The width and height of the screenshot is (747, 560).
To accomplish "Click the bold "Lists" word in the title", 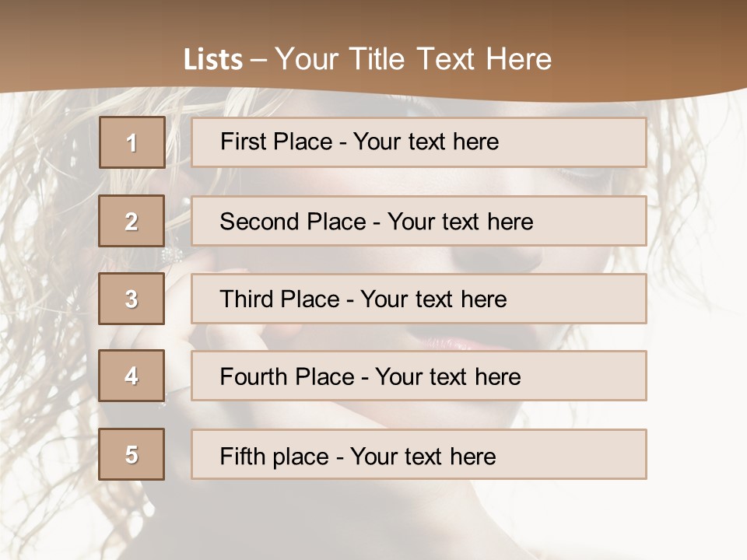I will [x=212, y=60].
